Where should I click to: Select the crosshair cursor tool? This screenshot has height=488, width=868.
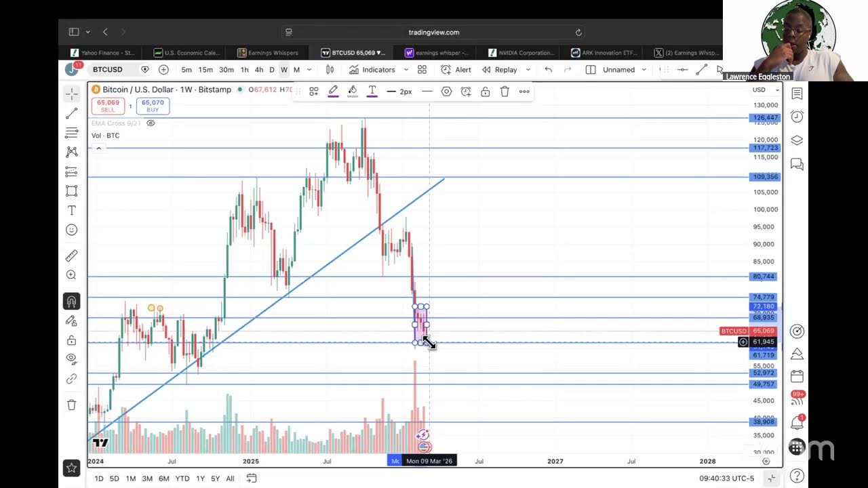tap(71, 94)
